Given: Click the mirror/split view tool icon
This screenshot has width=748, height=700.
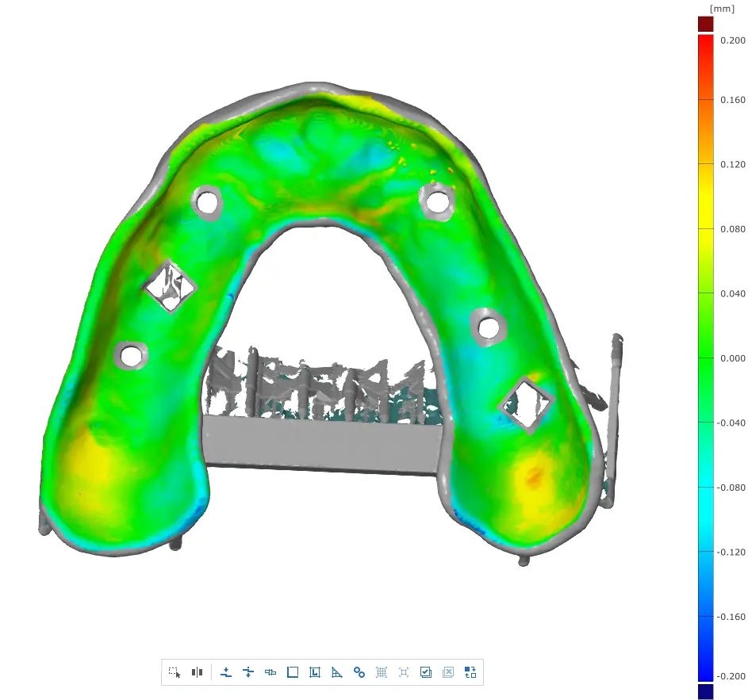Looking at the screenshot, I should 197,672.
